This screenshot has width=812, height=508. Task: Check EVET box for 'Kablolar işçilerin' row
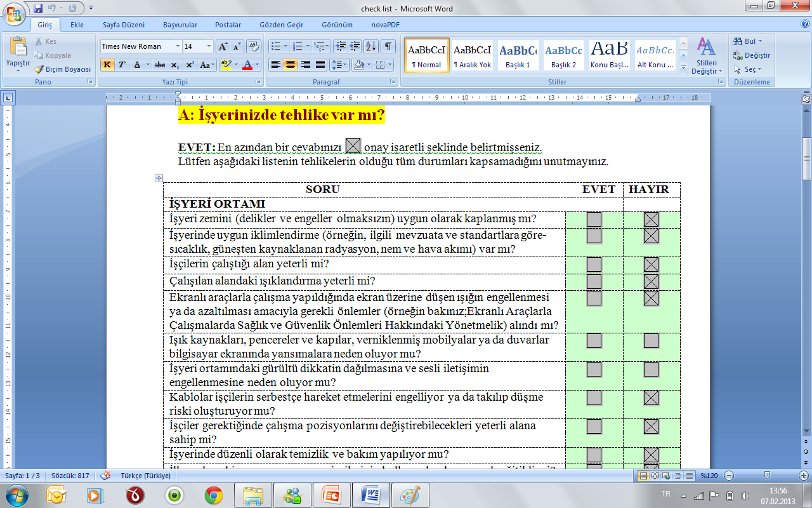[x=594, y=398]
